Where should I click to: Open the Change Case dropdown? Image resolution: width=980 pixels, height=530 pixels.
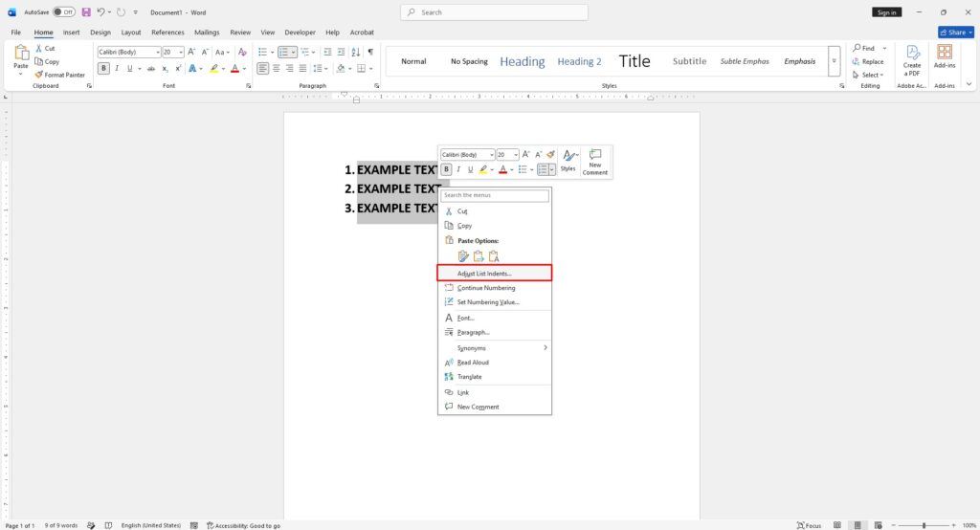click(222, 52)
